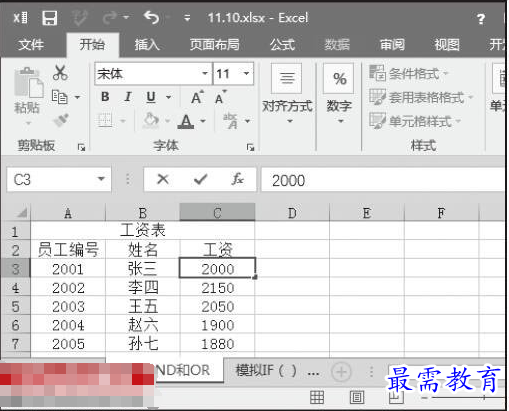The width and height of the screenshot is (509, 411).
Task: Click the Undo arrow icon
Action: tap(151, 18)
